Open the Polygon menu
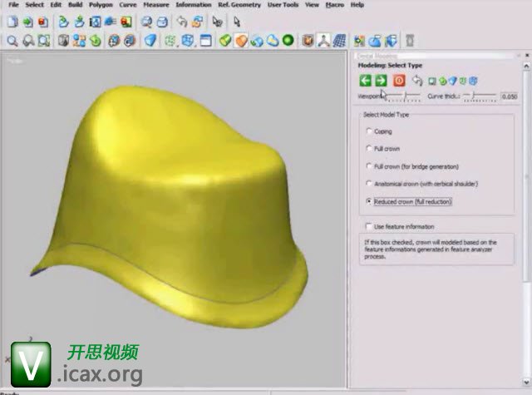The image size is (532, 395). point(101,5)
